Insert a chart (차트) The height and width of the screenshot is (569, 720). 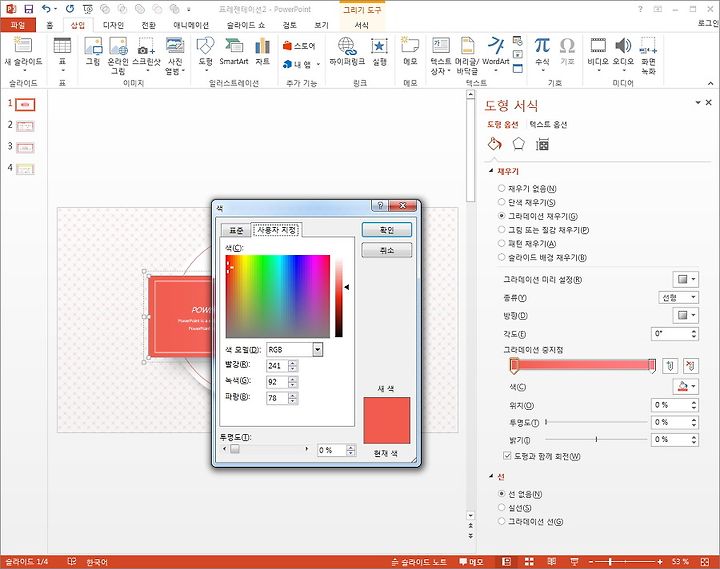click(x=262, y=51)
